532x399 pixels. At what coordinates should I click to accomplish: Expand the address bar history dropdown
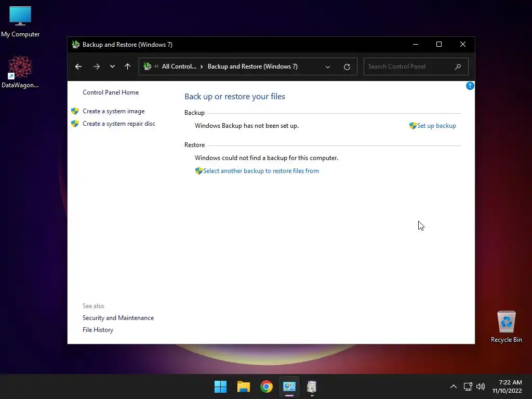[328, 67]
